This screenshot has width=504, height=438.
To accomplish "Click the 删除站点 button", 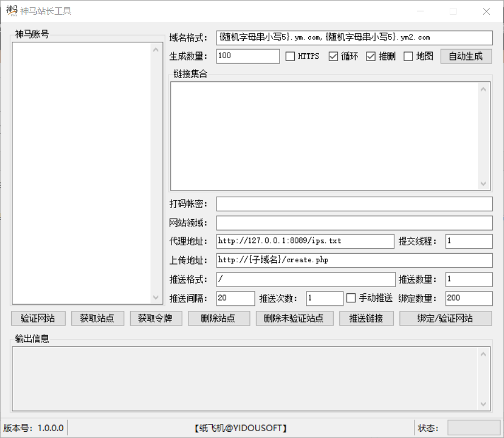I will click(x=218, y=318).
